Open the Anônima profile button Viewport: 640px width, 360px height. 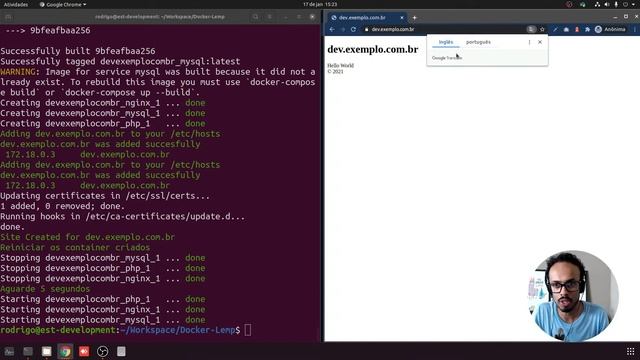(610, 29)
